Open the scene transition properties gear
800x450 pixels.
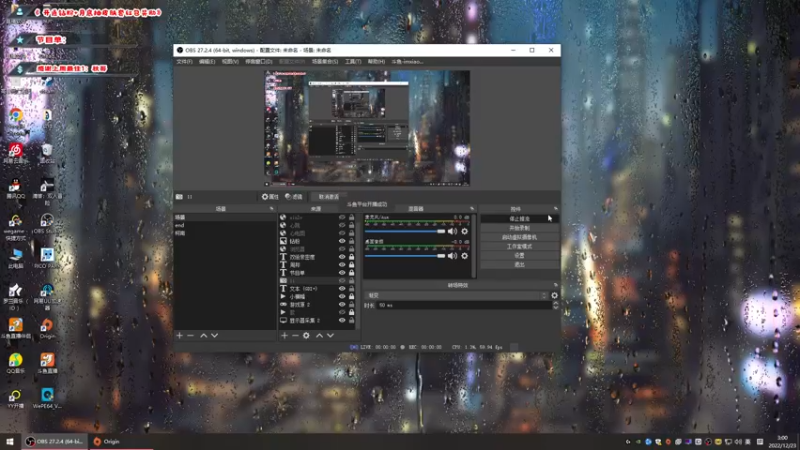point(555,295)
